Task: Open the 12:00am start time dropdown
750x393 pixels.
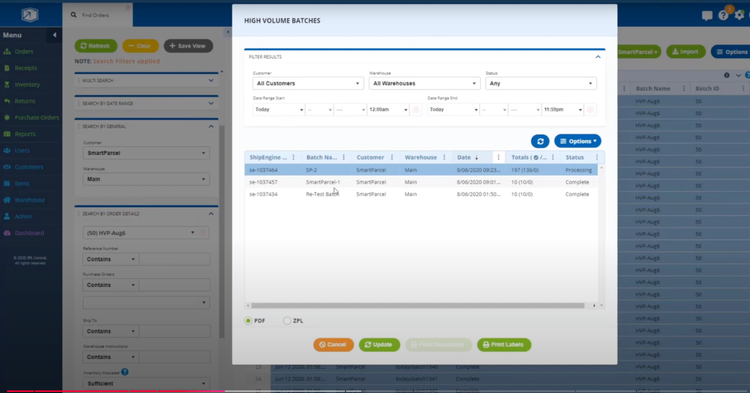Action: [388, 109]
